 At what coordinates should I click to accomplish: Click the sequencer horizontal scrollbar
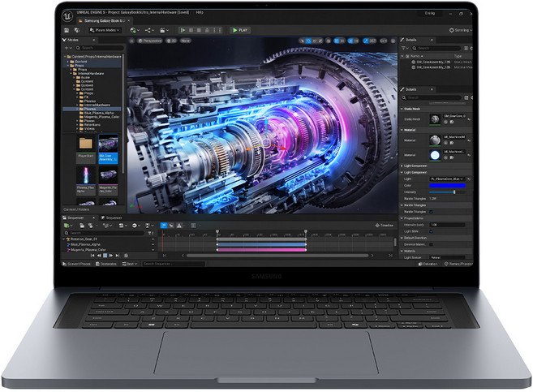(x=277, y=256)
